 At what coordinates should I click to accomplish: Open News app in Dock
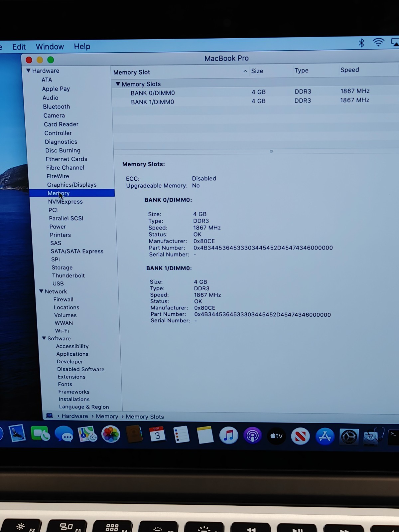coord(301,436)
